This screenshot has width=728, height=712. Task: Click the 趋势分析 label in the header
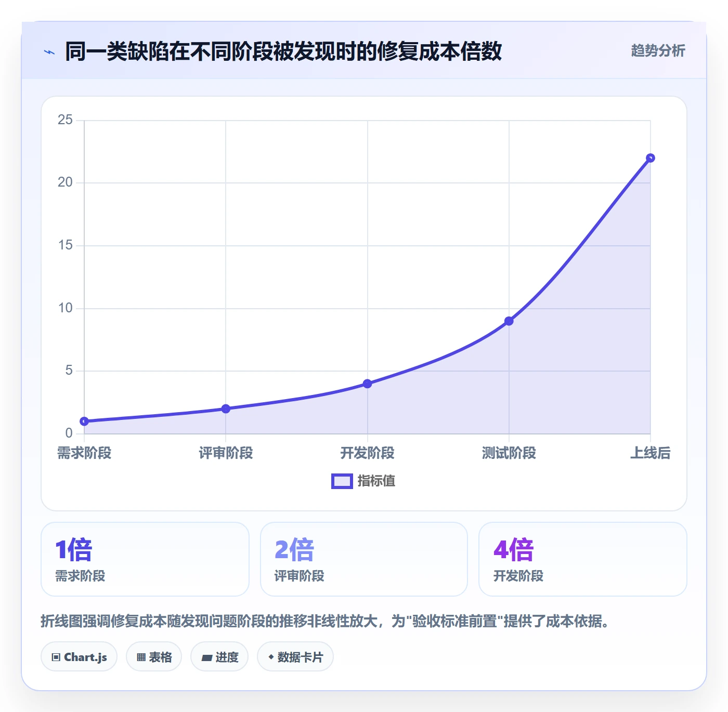[x=658, y=51]
